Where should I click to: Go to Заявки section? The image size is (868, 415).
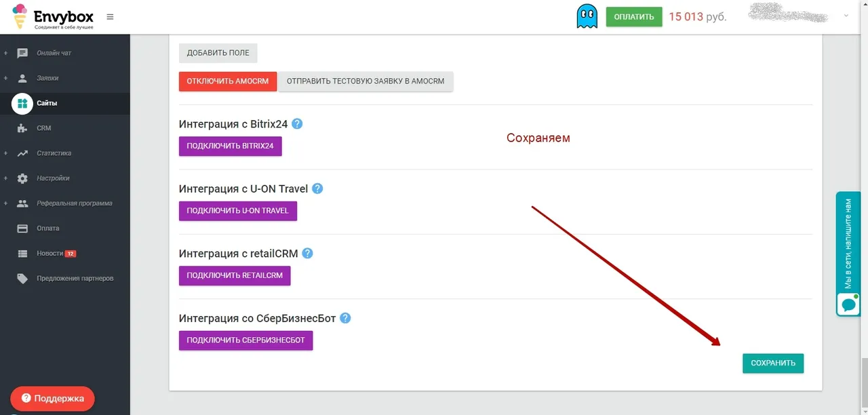(x=47, y=78)
